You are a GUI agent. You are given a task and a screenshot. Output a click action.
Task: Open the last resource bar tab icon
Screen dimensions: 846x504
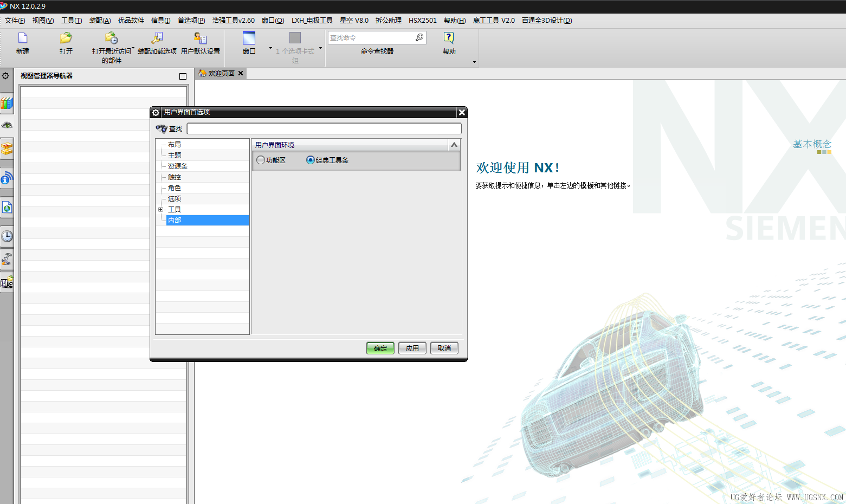(x=7, y=282)
